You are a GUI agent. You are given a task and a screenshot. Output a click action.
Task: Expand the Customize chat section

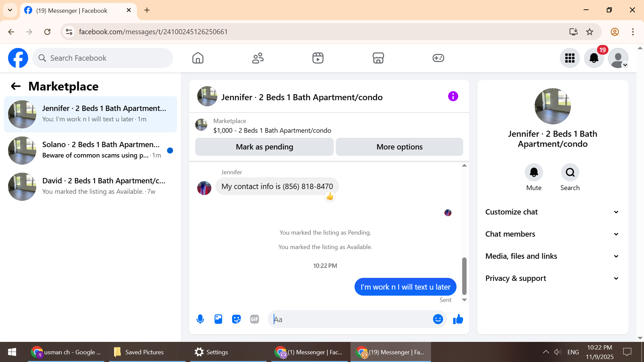552,212
